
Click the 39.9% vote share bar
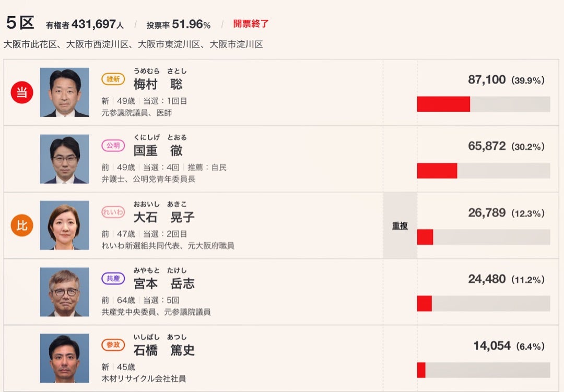[x=483, y=104]
